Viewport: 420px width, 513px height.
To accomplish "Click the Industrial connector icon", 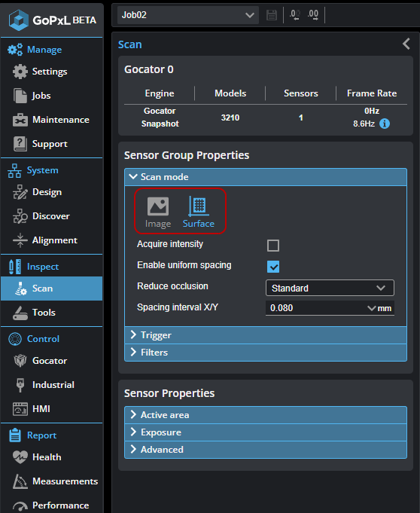I will [x=20, y=385].
